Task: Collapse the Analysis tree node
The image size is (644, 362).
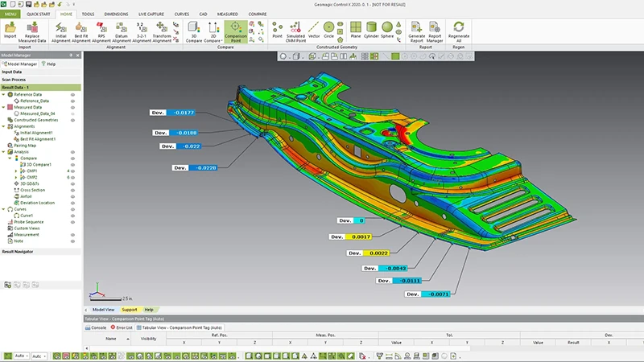Action: click(4, 152)
